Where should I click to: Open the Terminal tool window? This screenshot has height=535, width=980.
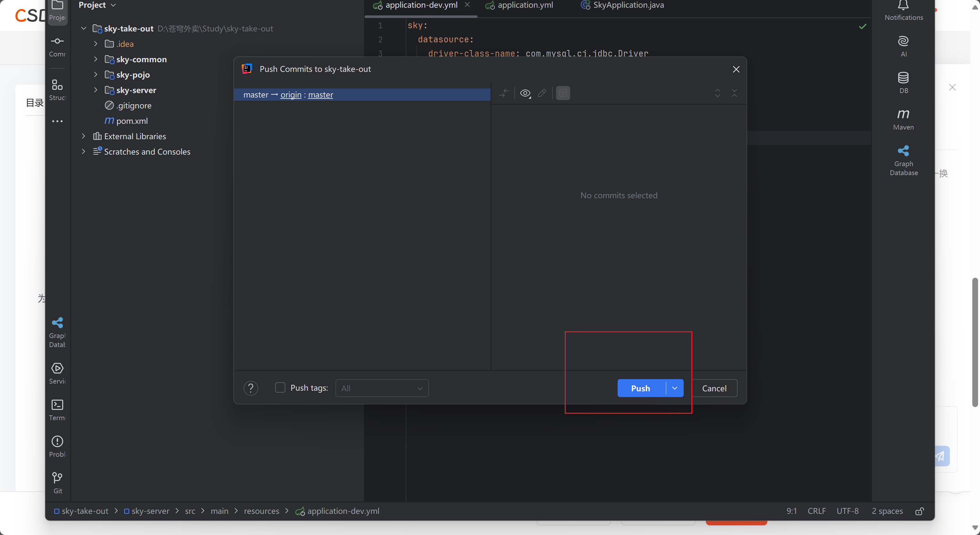point(57,408)
